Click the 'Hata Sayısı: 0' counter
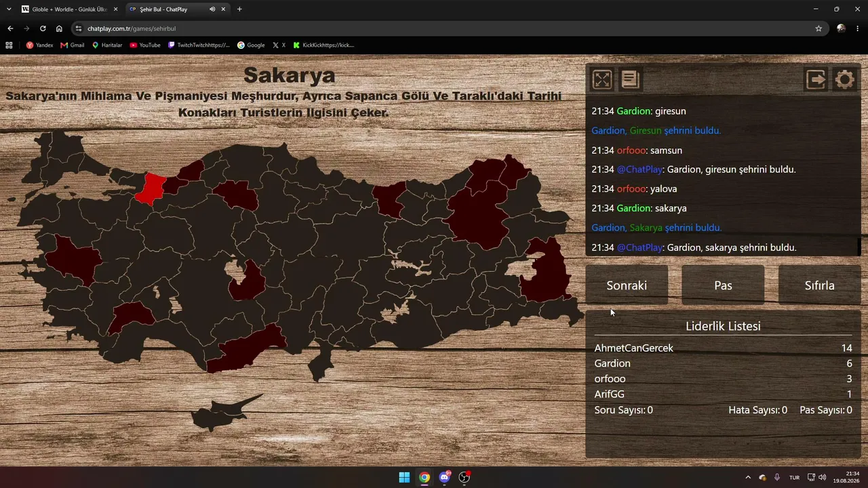Screen dimensions: 868x488 coord(757,410)
